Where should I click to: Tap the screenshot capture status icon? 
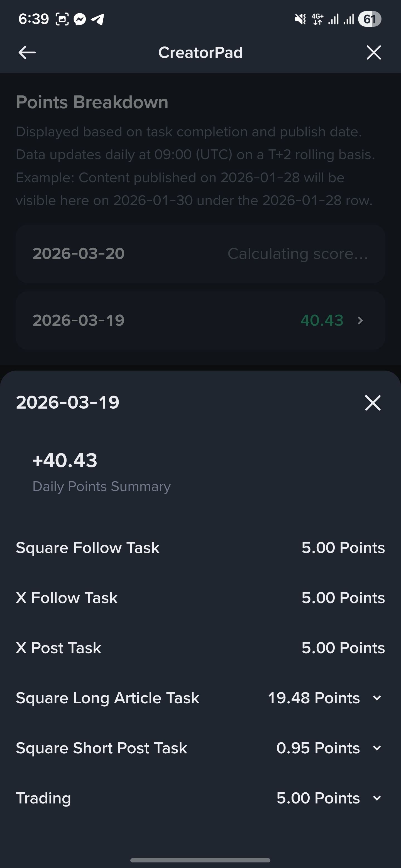click(62, 19)
